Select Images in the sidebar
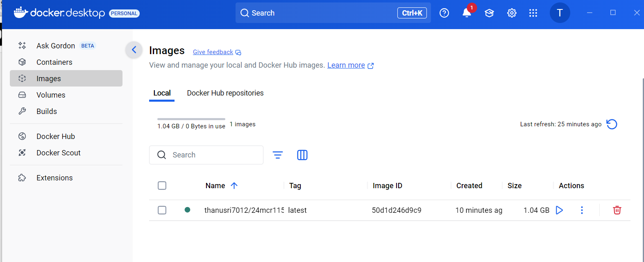This screenshot has height=262, width=644. click(66, 78)
